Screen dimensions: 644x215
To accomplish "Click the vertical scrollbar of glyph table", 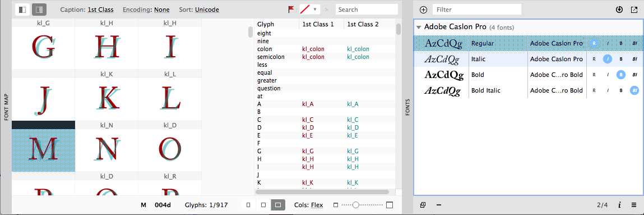I will [398, 29].
